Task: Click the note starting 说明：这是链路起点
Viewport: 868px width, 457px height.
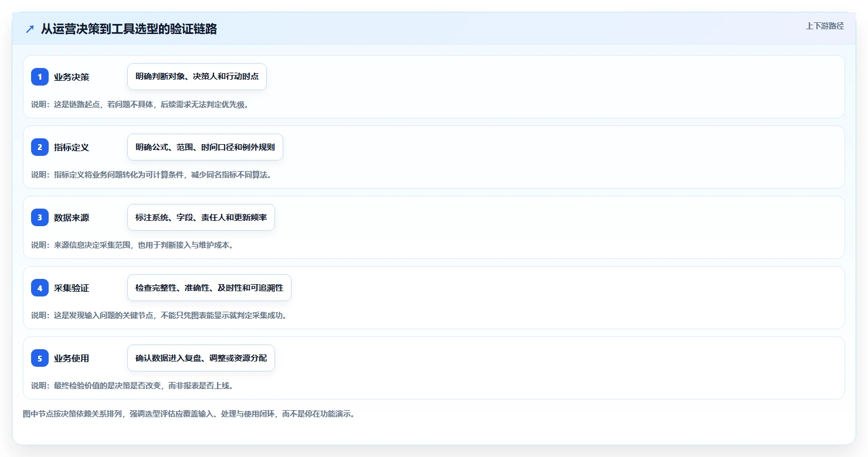Action: point(140,104)
